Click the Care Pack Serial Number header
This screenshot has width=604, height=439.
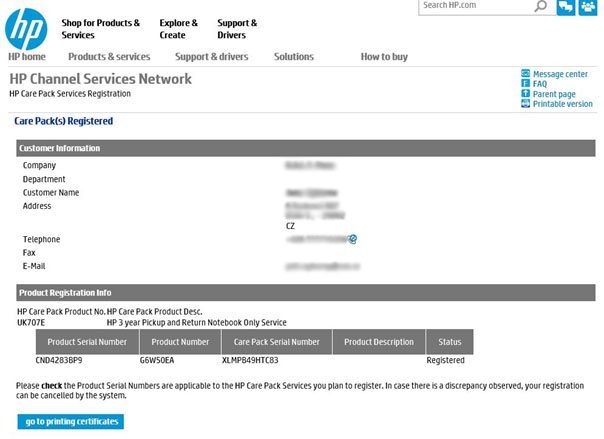(x=277, y=342)
